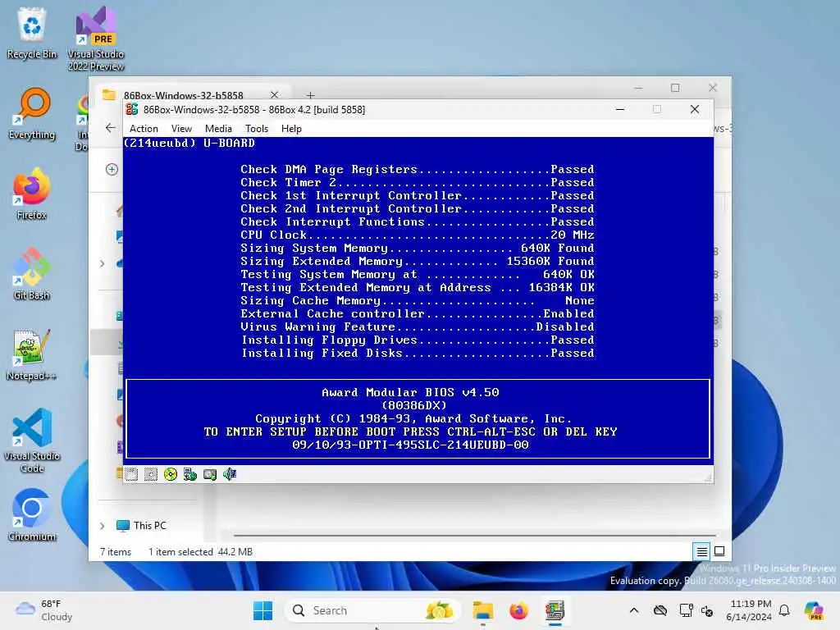The height and width of the screenshot is (630, 840).
Task: Click the '7 items' status text
Action: click(x=115, y=552)
